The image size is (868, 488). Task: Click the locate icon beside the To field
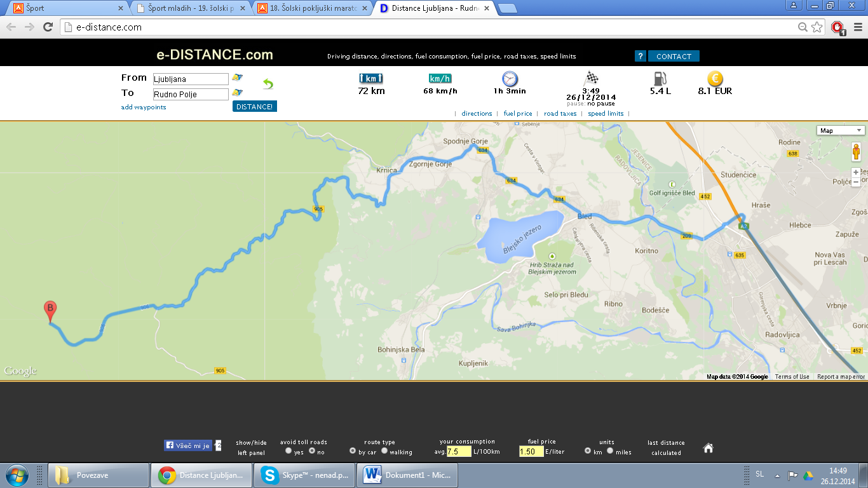(237, 93)
